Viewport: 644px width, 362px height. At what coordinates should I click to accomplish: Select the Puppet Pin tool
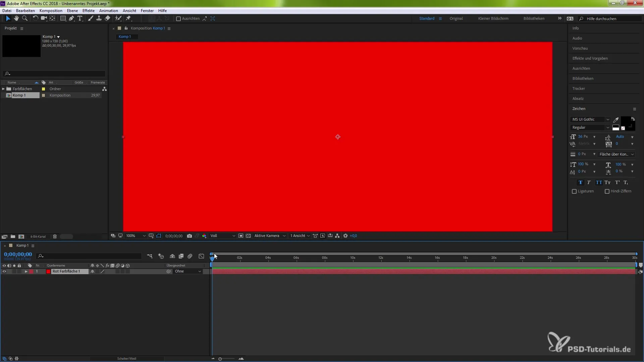click(x=128, y=18)
